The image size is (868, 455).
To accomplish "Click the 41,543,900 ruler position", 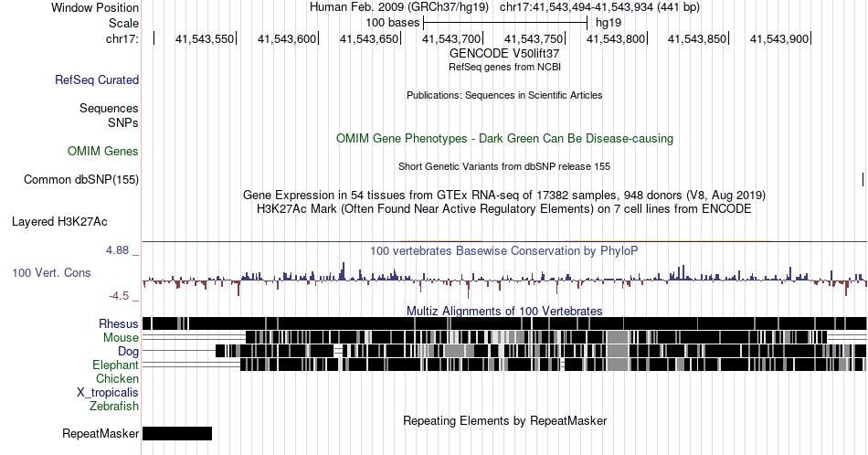I will click(x=779, y=38).
